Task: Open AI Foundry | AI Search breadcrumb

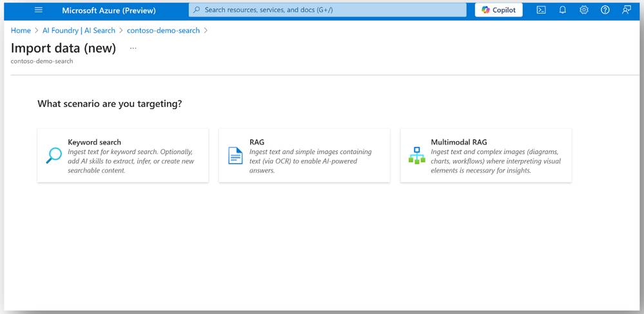Action: [x=79, y=30]
